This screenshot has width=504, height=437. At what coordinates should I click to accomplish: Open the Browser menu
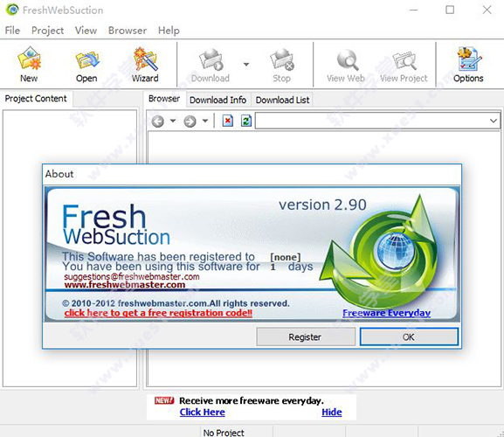click(128, 31)
